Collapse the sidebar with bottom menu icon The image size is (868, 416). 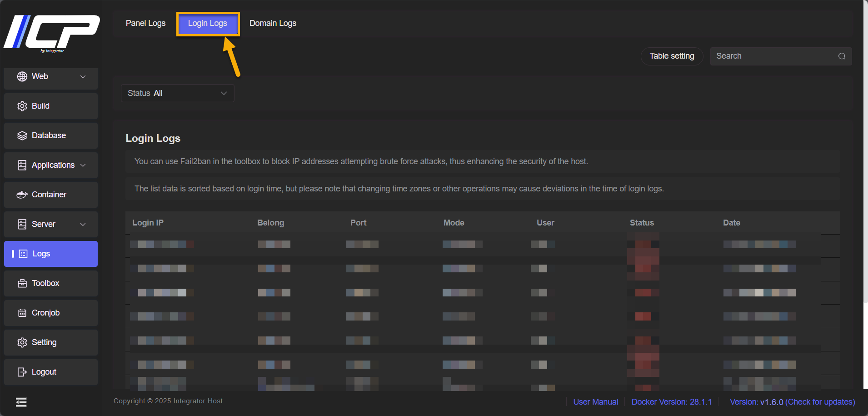pos(21,402)
